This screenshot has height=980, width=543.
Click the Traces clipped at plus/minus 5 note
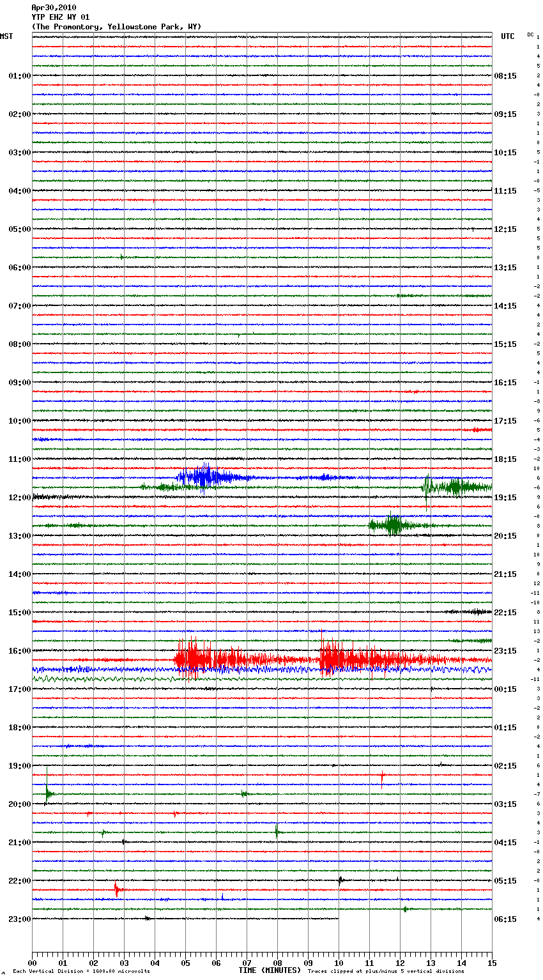(x=386, y=972)
